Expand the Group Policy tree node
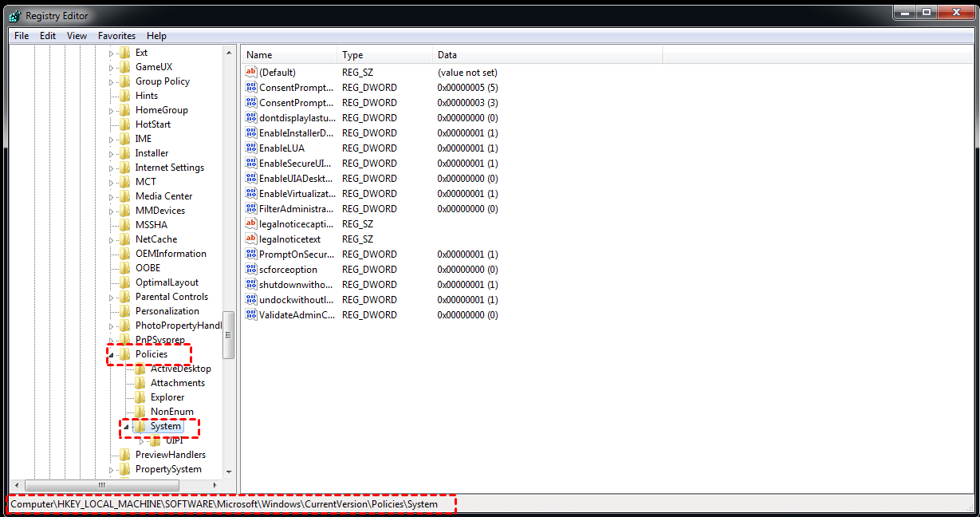Viewport: 980px width, 517px height. tap(112, 81)
